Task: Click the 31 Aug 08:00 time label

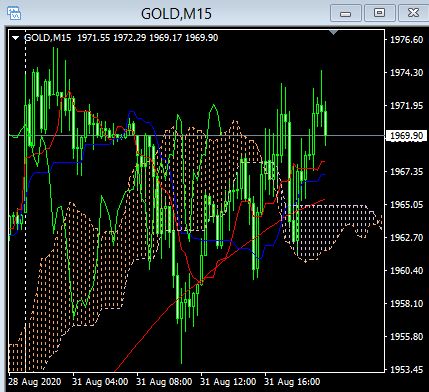Action: coord(164,382)
